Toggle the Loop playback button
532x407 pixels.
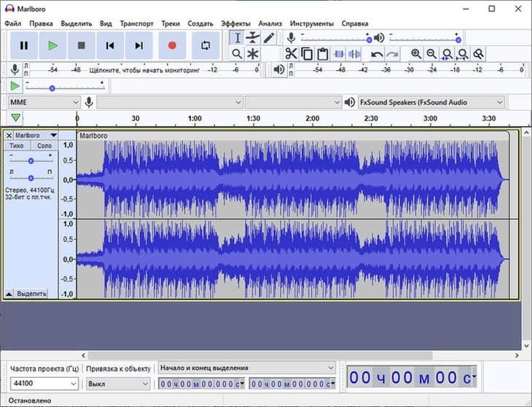coord(206,45)
